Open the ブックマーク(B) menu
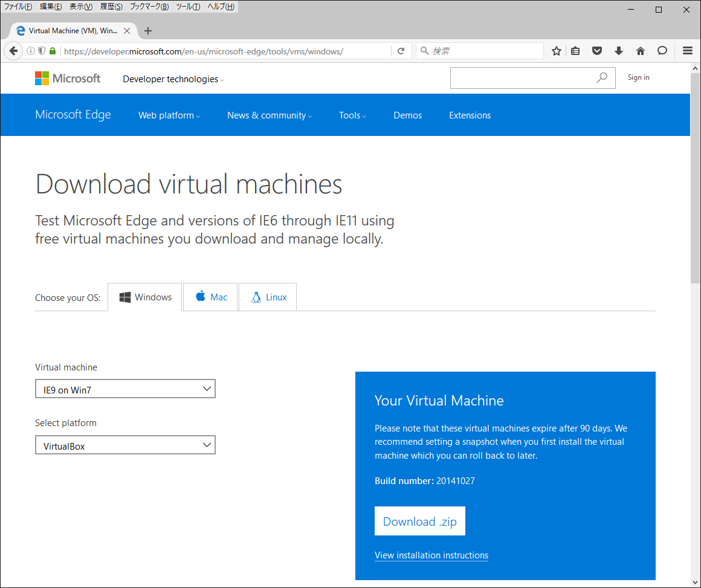This screenshot has width=701, height=588. click(149, 6)
